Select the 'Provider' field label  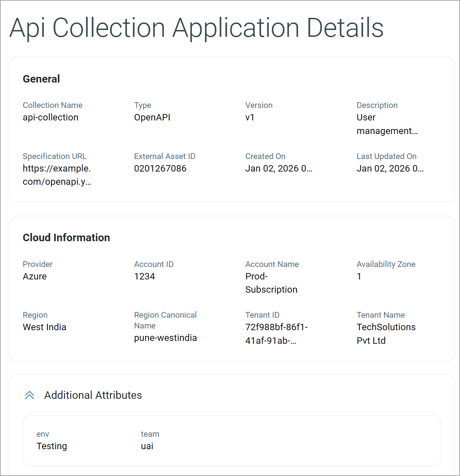(x=37, y=264)
